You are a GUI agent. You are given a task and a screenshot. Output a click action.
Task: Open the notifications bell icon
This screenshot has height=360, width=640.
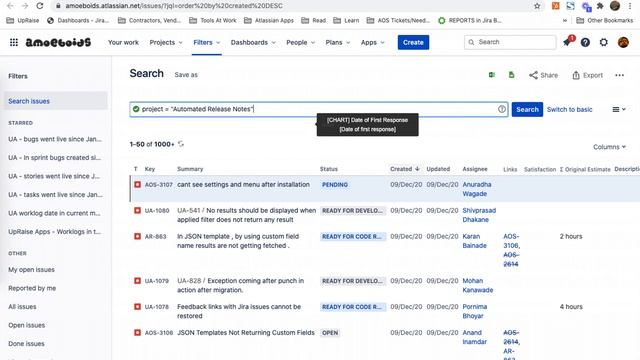(567, 42)
